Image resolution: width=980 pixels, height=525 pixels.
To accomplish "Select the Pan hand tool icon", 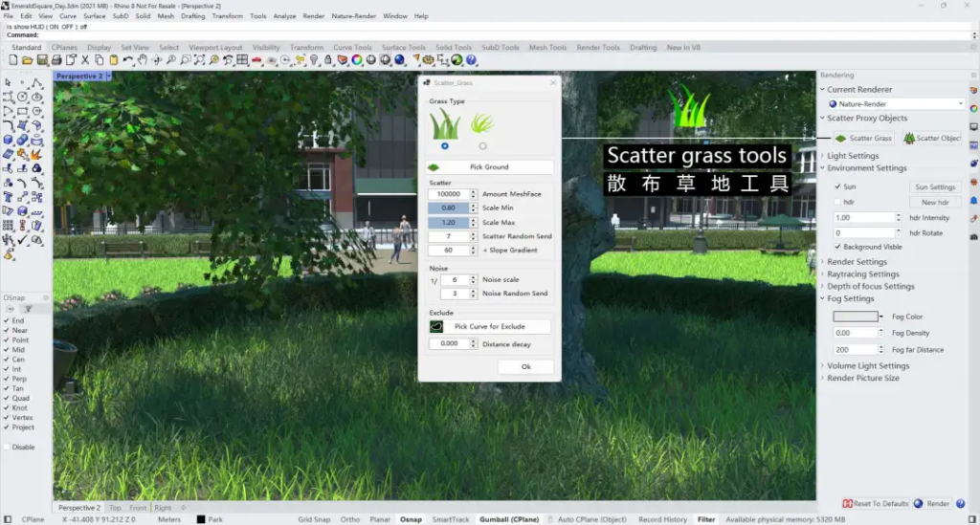I will pyautogui.click(x=143, y=60).
